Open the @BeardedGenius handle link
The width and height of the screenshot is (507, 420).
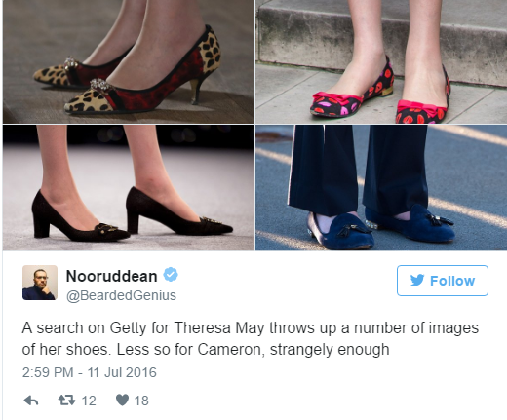click(x=121, y=295)
